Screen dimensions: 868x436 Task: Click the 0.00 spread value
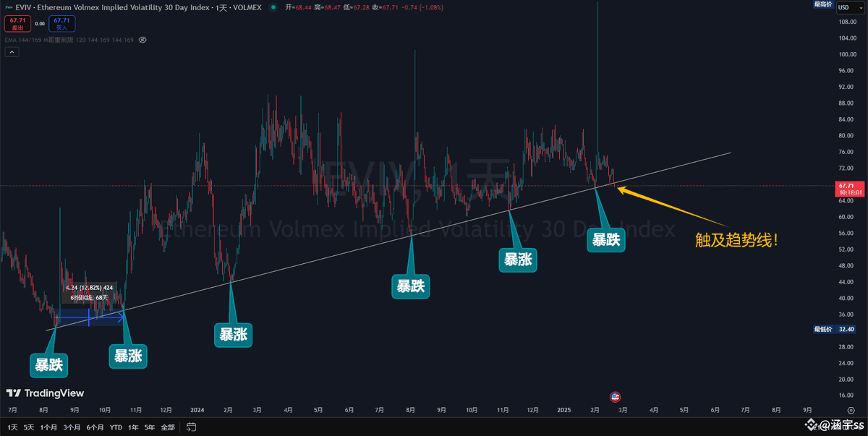coord(39,24)
